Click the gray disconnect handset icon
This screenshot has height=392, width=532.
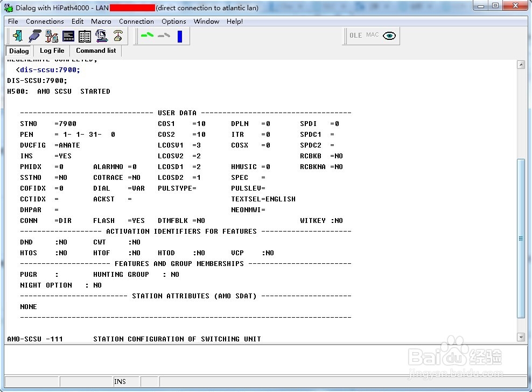point(164,35)
